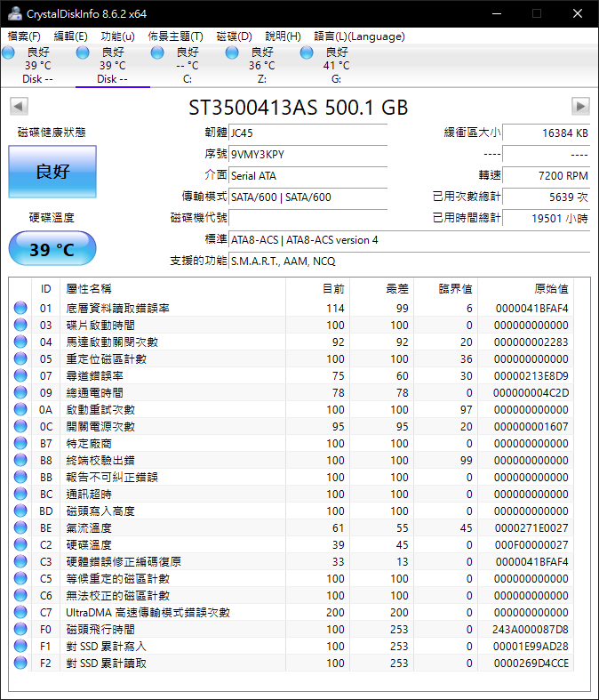Click status orb for attribute 09 row
Screen dimensions: 599x700
(x=20, y=392)
